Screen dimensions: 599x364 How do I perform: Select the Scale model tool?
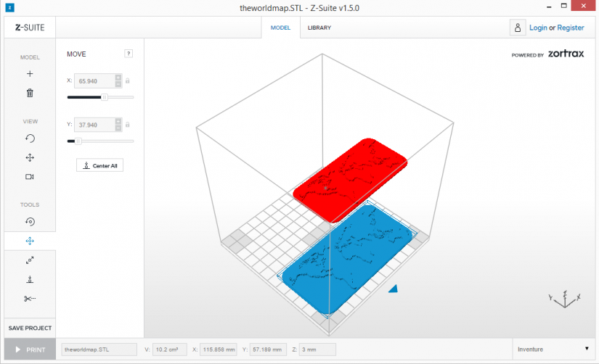coord(30,260)
